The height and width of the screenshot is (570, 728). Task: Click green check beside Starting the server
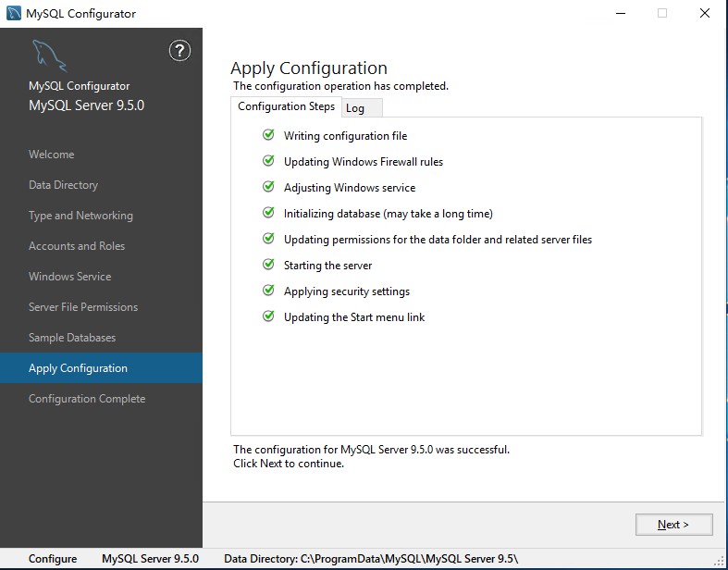(268, 265)
